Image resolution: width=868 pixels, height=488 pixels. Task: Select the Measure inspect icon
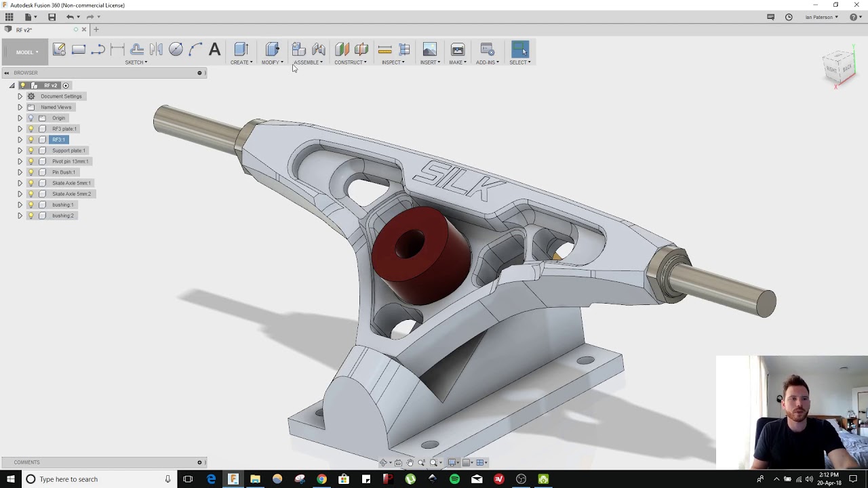coord(384,49)
